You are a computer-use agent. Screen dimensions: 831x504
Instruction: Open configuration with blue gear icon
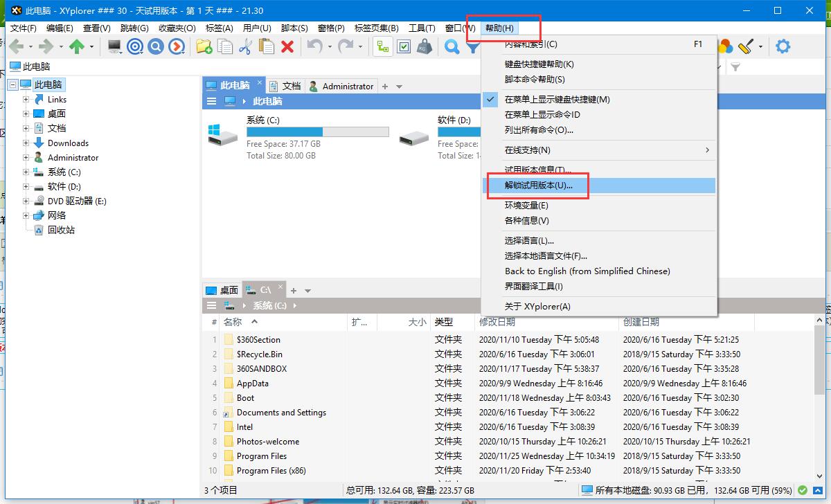(x=783, y=46)
